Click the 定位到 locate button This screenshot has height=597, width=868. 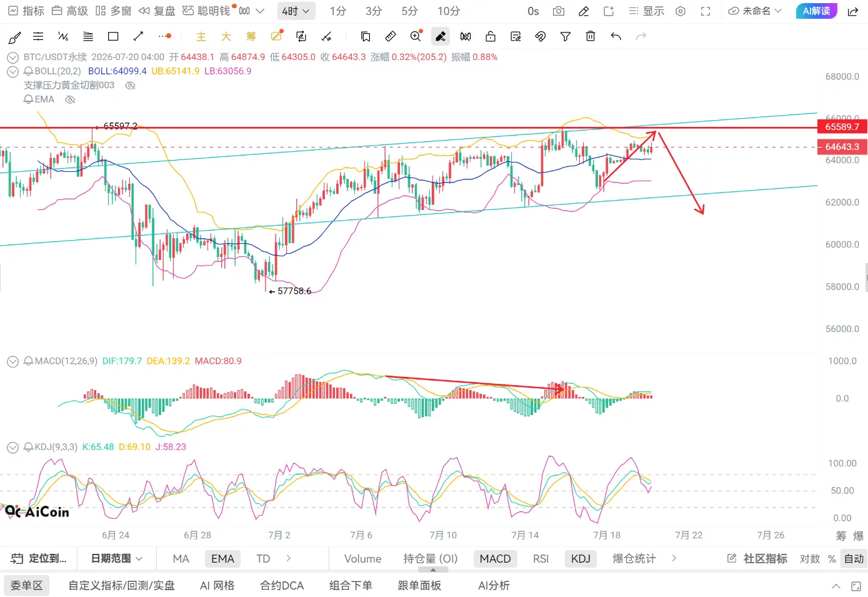[x=39, y=558]
